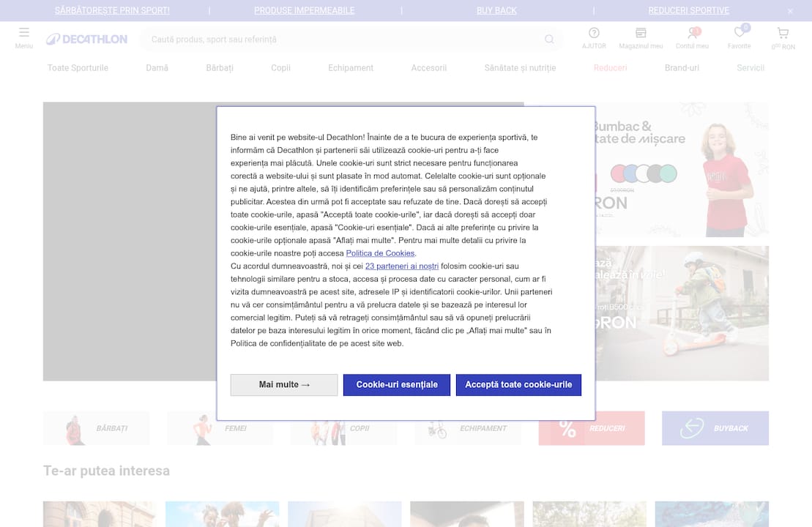812x527 pixels.
Task: Open 23 parteneri ai noștri link
Action: coord(402,266)
